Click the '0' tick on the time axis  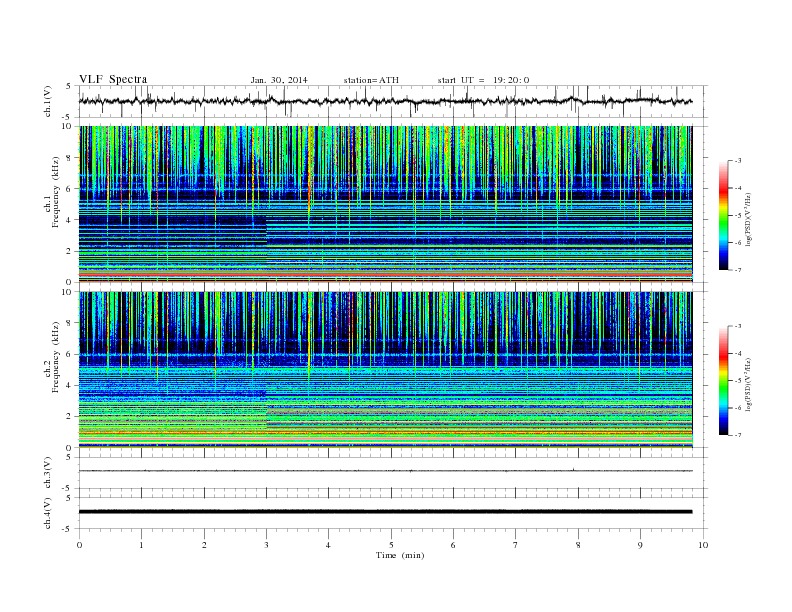(x=79, y=545)
